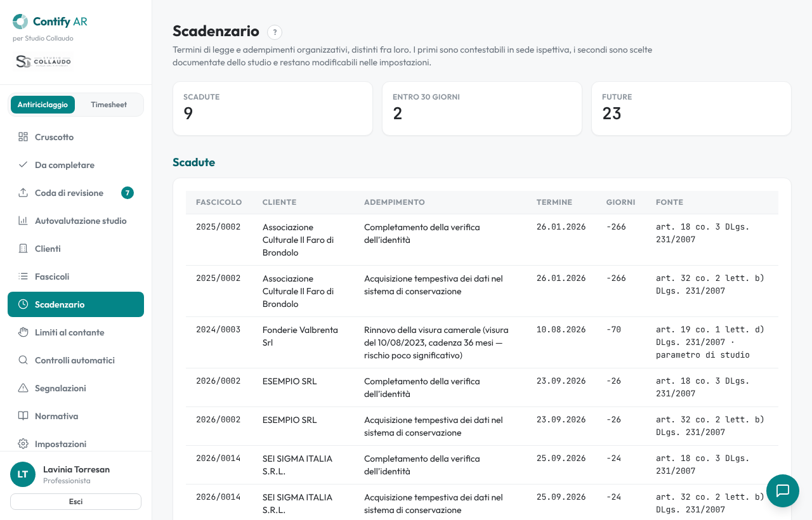Open the chat bubble button
This screenshot has width=812, height=520.
point(783,491)
